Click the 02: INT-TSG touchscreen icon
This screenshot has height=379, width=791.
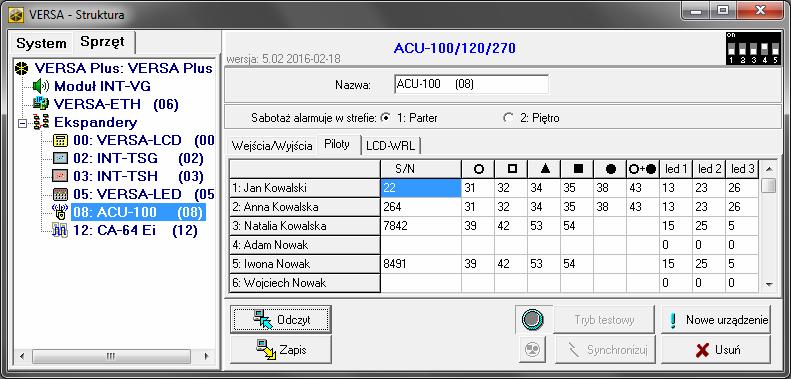pos(61,158)
